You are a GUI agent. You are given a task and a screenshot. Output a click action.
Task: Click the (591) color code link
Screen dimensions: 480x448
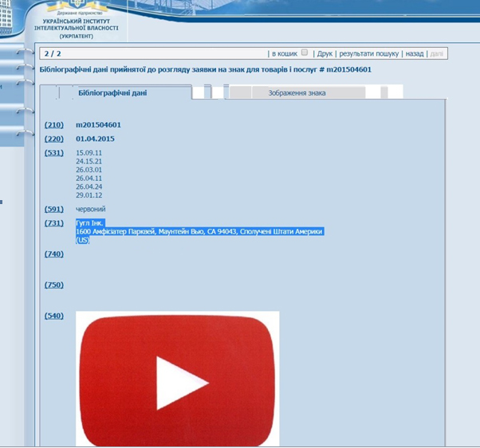(x=53, y=209)
